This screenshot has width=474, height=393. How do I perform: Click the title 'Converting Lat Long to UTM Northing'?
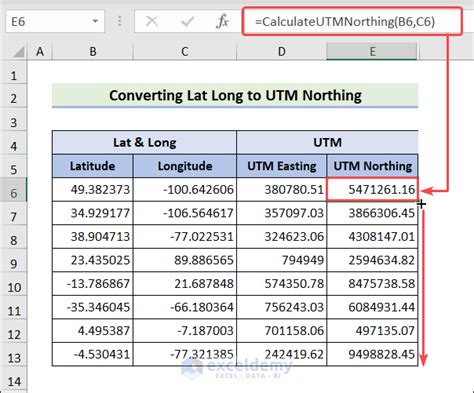click(x=235, y=96)
